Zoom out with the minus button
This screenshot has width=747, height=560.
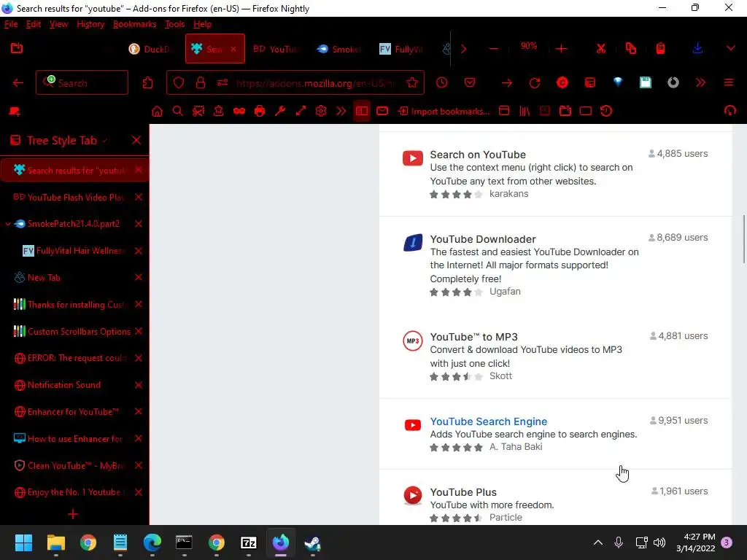click(494, 48)
